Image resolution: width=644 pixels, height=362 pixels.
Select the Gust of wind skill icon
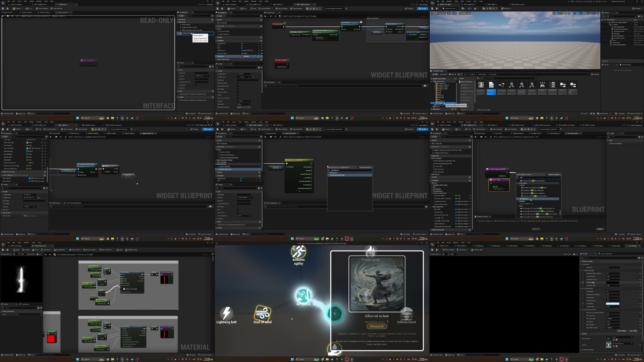point(262,313)
